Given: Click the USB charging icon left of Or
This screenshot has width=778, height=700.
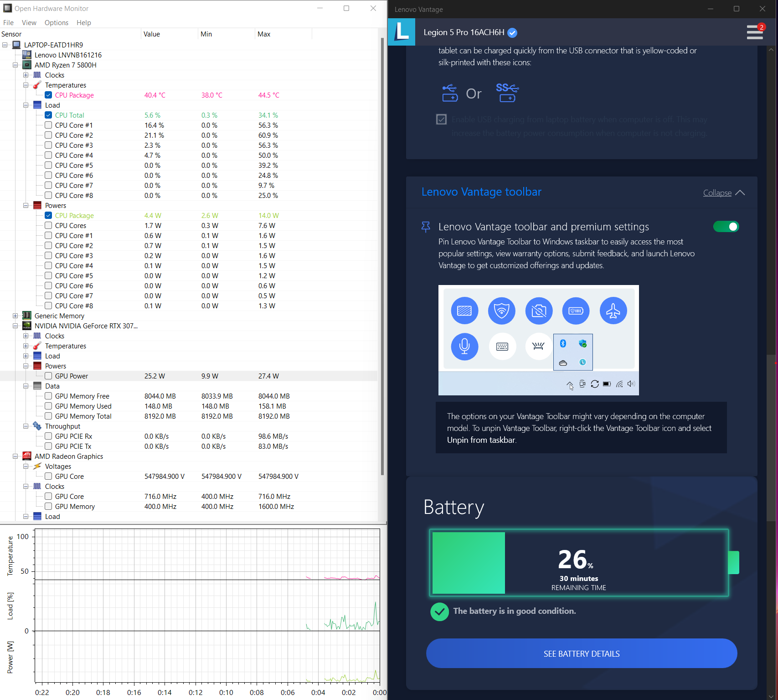Looking at the screenshot, I should pyautogui.click(x=450, y=93).
